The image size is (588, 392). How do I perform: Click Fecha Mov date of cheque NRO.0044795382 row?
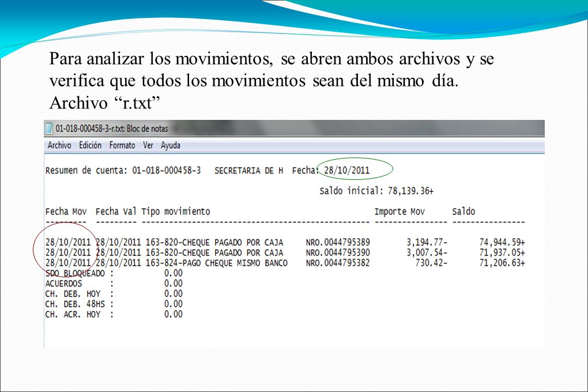68,263
